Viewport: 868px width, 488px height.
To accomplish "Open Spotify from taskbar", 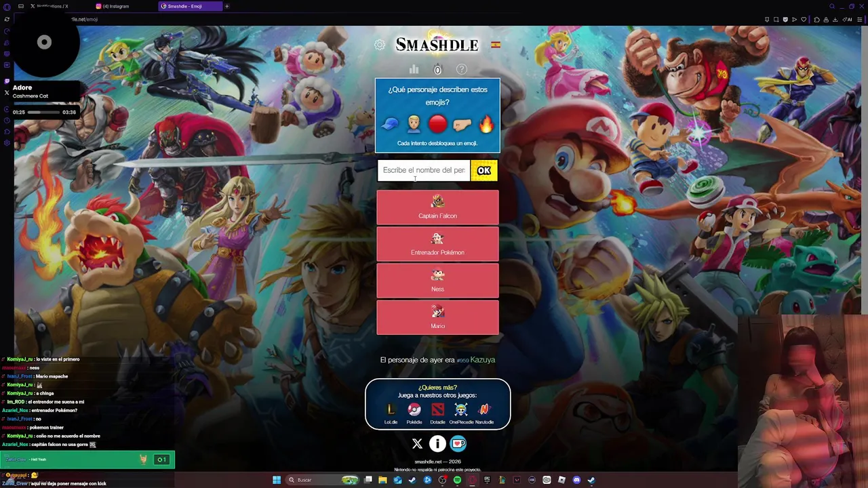I will (x=457, y=480).
